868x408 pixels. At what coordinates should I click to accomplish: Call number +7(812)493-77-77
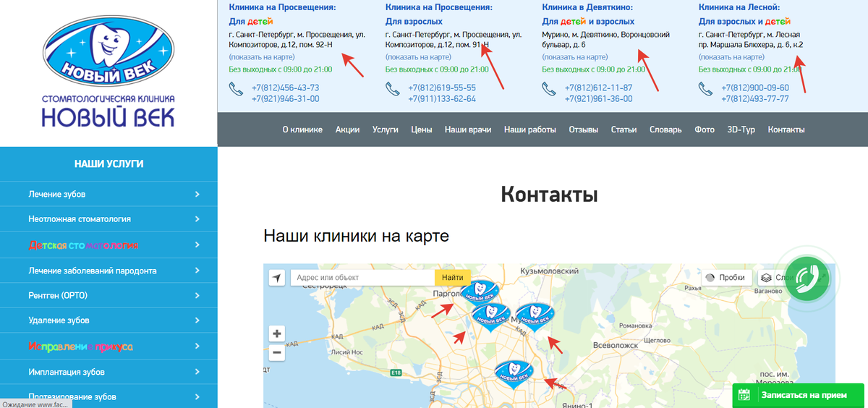[x=755, y=99]
